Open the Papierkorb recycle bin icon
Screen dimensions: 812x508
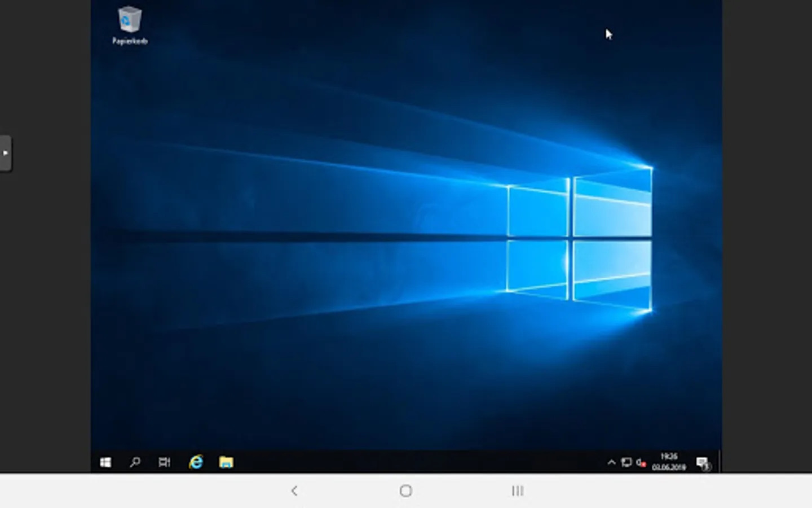pyautogui.click(x=130, y=25)
